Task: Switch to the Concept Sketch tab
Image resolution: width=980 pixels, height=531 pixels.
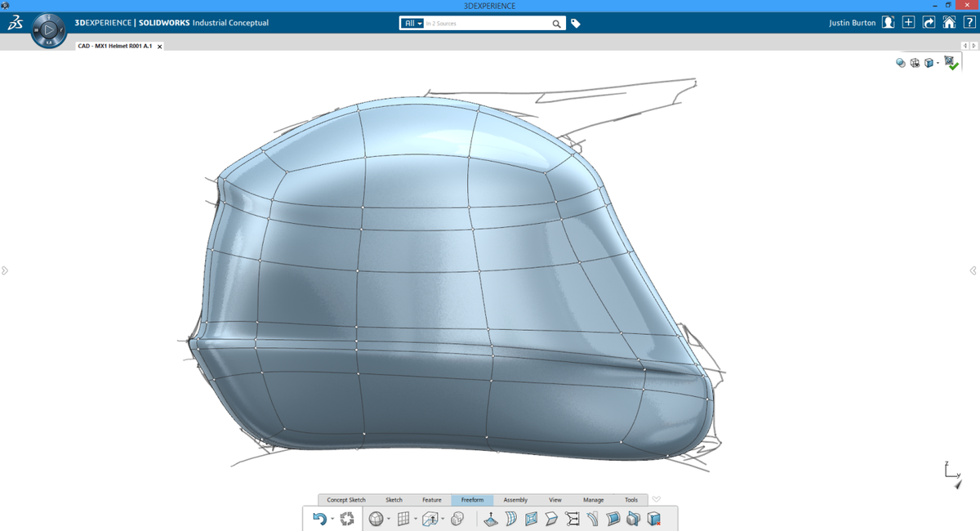Action: (346, 500)
